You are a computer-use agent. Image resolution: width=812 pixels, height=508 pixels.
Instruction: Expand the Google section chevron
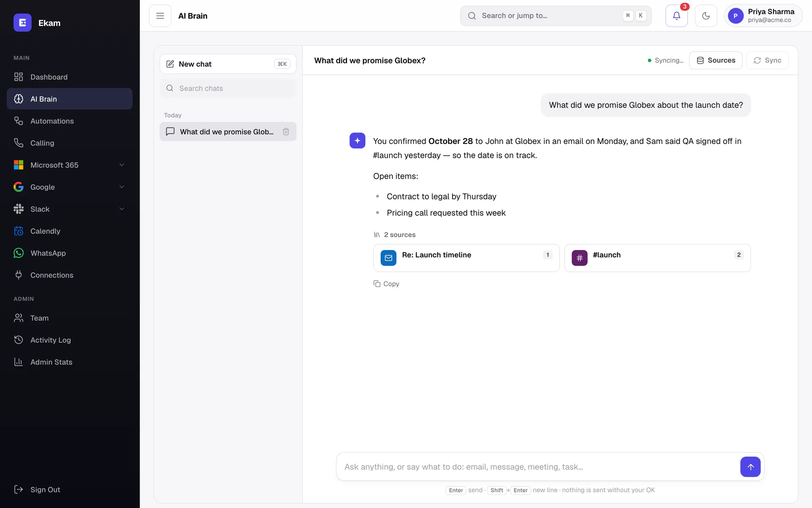click(x=122, y=187)
